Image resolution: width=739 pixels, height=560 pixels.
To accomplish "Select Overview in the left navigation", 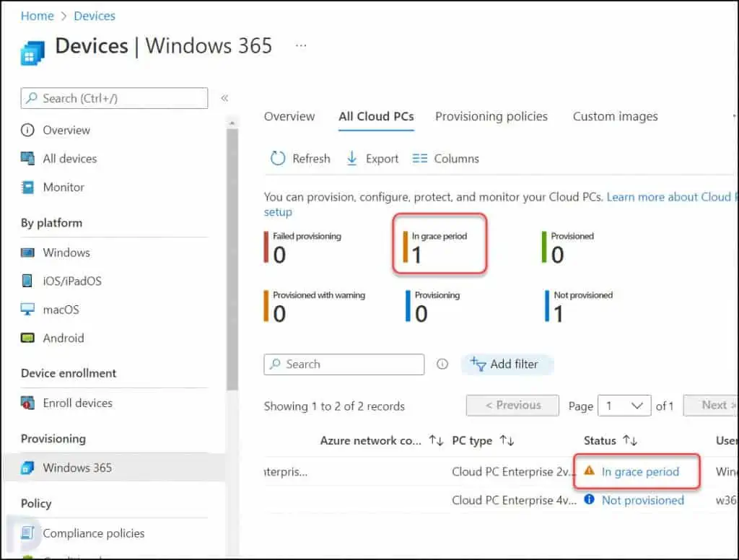I will tap(66, 130).
